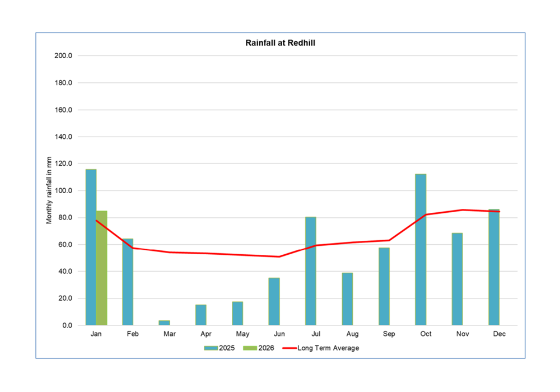560x392 pixels.
Task: Click the Monthly rainfall in mm axis title
Action: (49, 190)
